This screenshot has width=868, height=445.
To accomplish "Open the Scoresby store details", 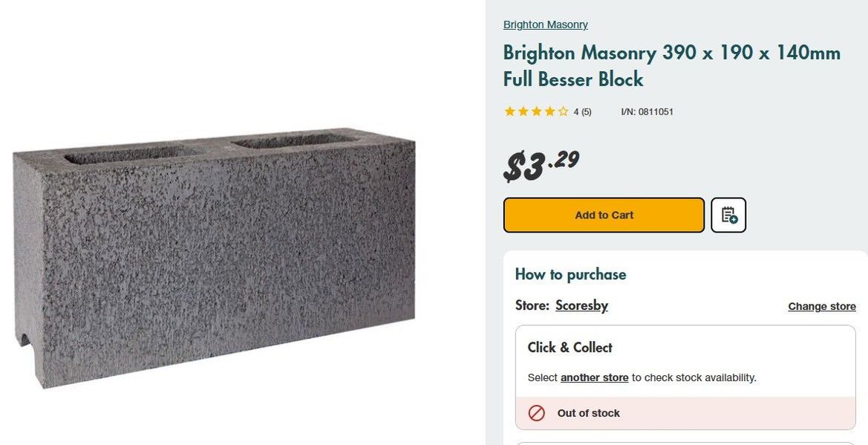I will (x=581, y=305).
